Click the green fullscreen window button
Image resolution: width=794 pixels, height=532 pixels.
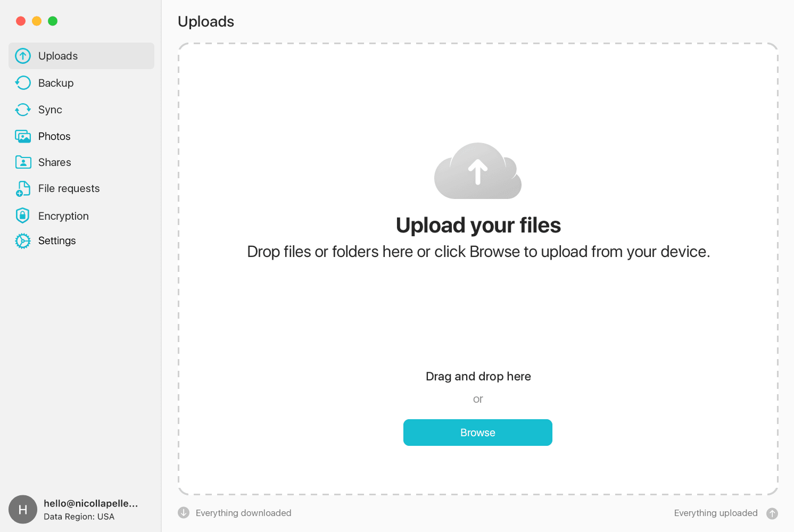point(53,21)
